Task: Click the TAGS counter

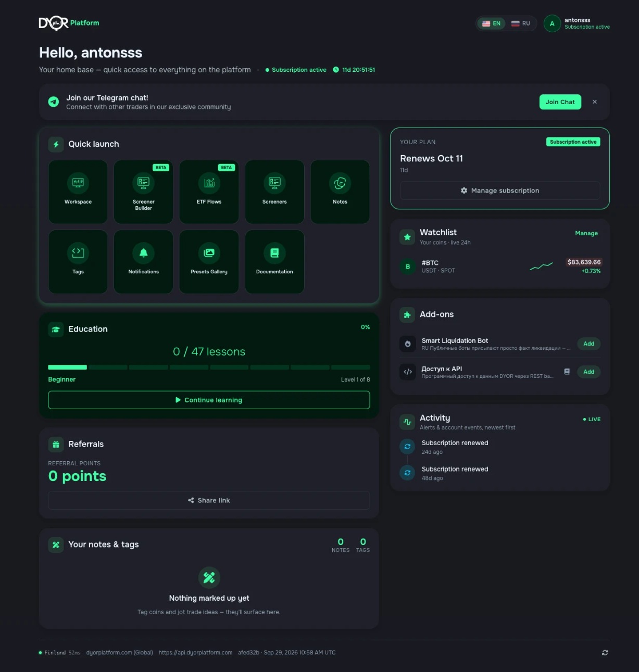Action: tap(363, 546)
